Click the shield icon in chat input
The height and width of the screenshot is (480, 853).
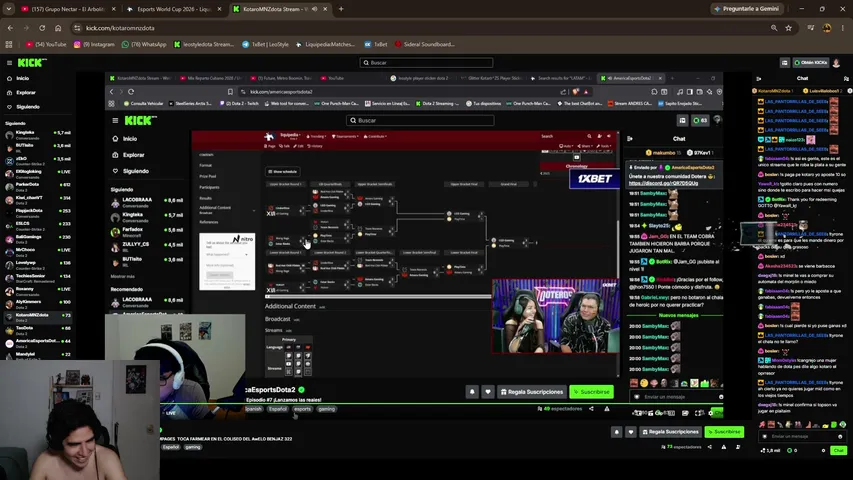click(764, 436)
